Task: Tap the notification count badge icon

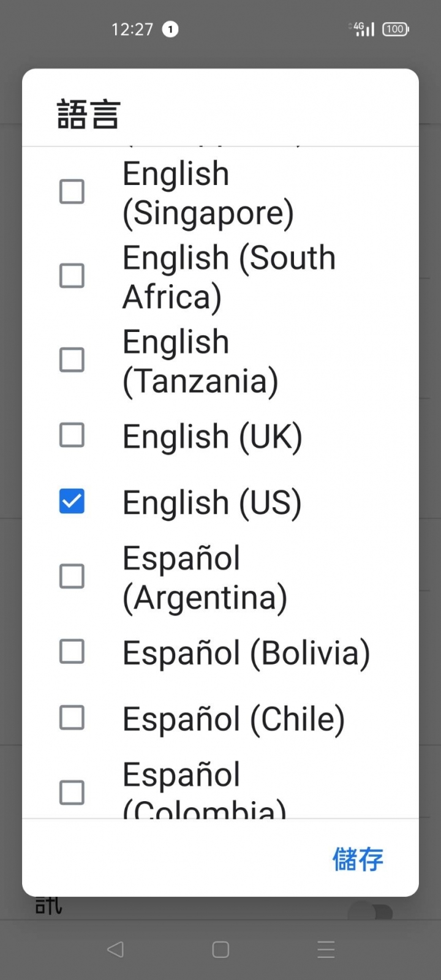Action: 170,29
